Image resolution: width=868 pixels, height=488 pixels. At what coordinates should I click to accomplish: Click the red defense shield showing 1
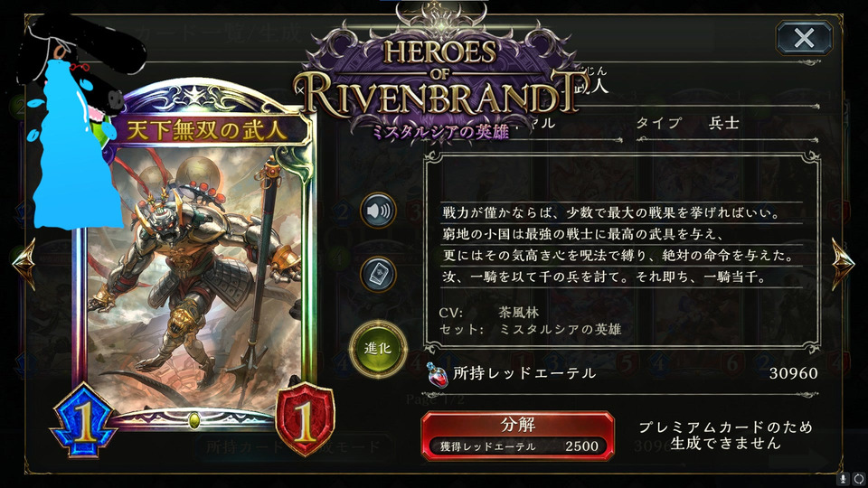tap(305, 418)
